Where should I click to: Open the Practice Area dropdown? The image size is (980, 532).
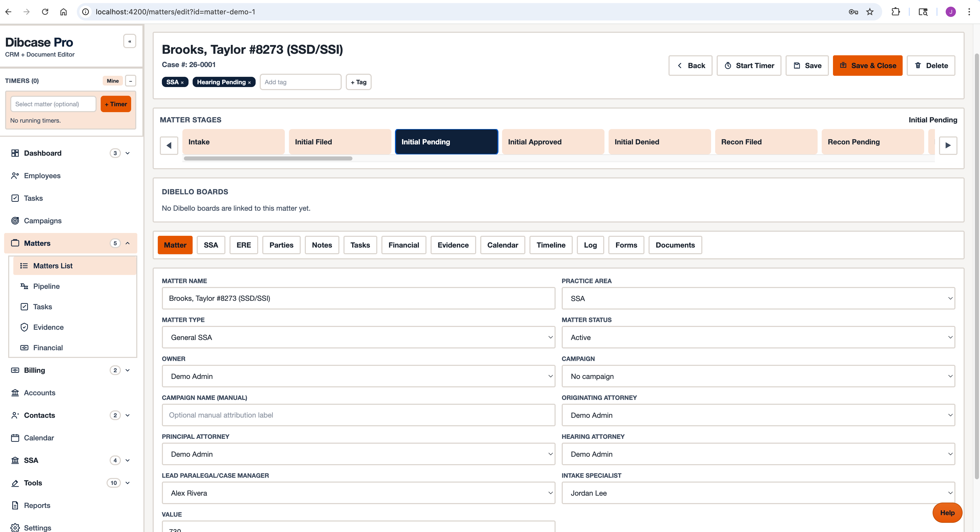coord(758,299)
